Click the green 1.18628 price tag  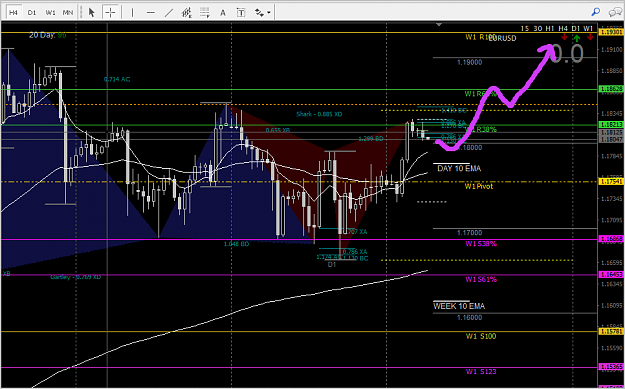click(611, 90)
